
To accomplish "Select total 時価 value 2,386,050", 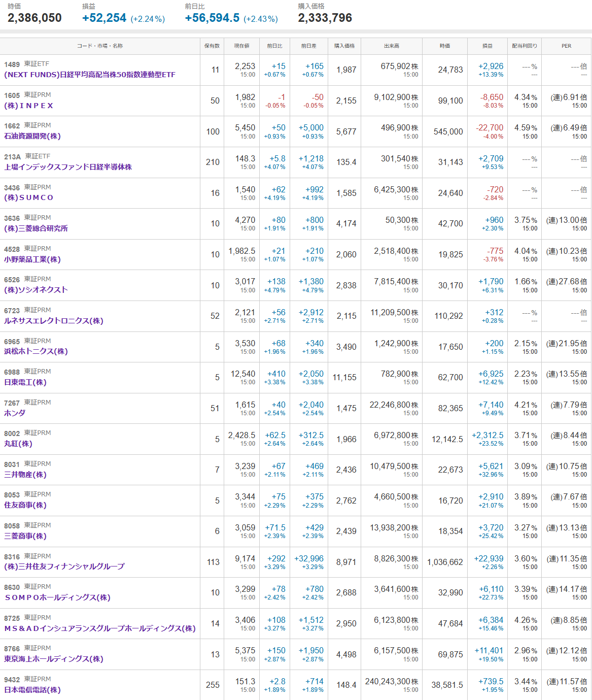I will (x=34, y=18).
